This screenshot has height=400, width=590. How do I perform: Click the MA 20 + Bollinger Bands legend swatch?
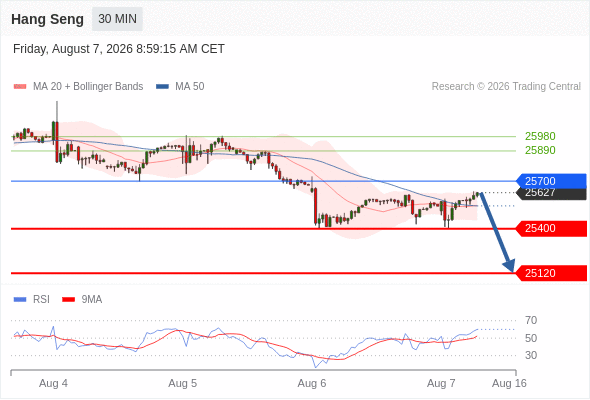pos(20,87)
